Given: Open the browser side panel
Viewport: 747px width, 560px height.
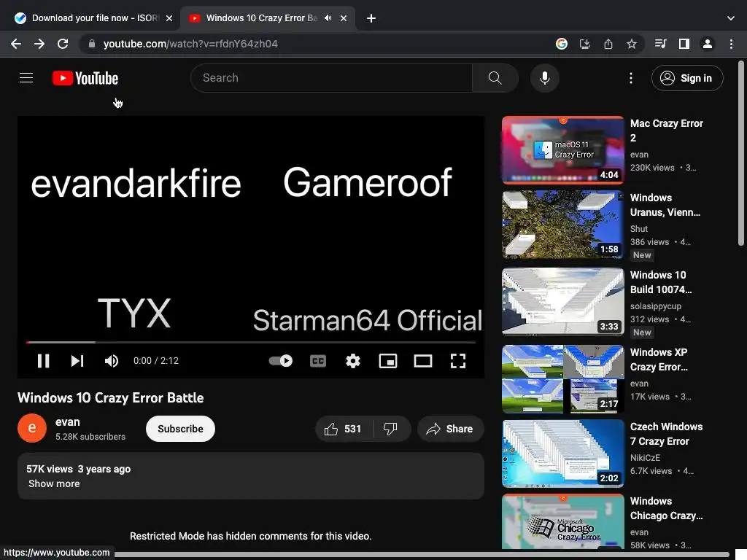Looking at the screenshot, I should point(684,44).
